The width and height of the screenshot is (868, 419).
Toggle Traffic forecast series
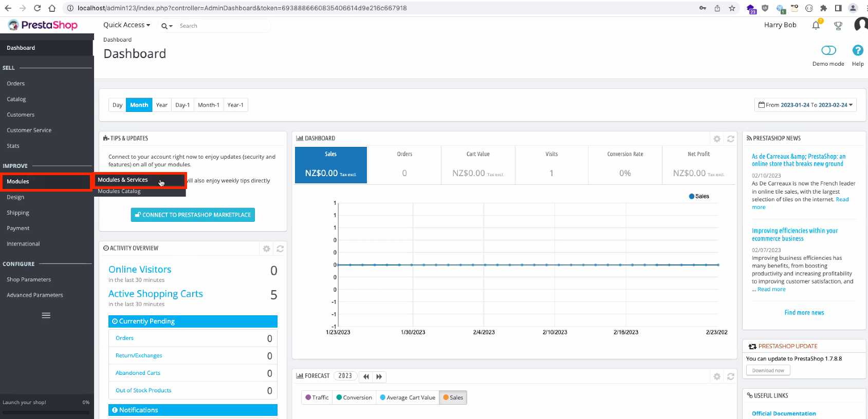[317, 397]
